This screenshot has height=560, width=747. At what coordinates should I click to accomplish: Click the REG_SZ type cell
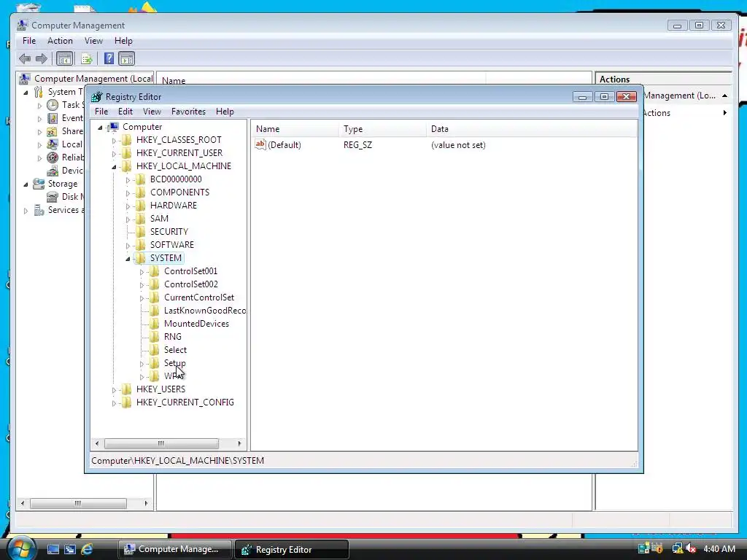357,145
